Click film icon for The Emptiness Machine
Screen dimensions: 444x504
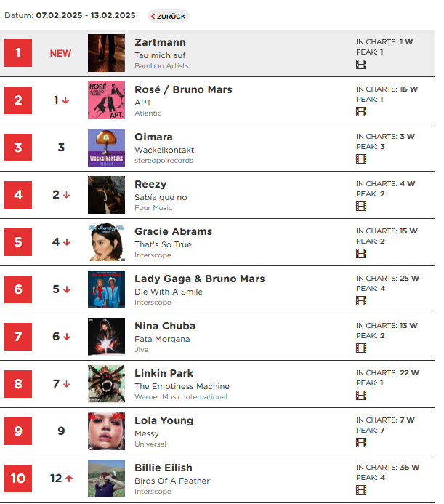coord(360,396)
